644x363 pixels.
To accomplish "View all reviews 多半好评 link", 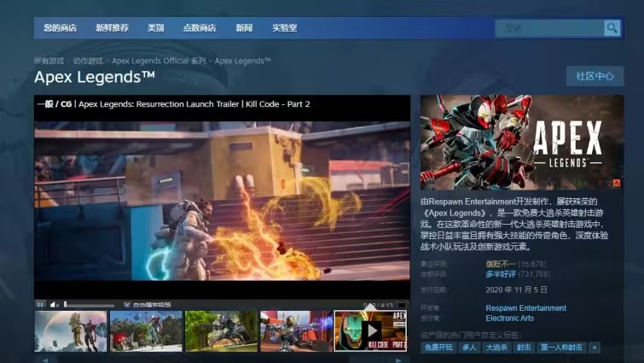I will (x=500, y=274).
